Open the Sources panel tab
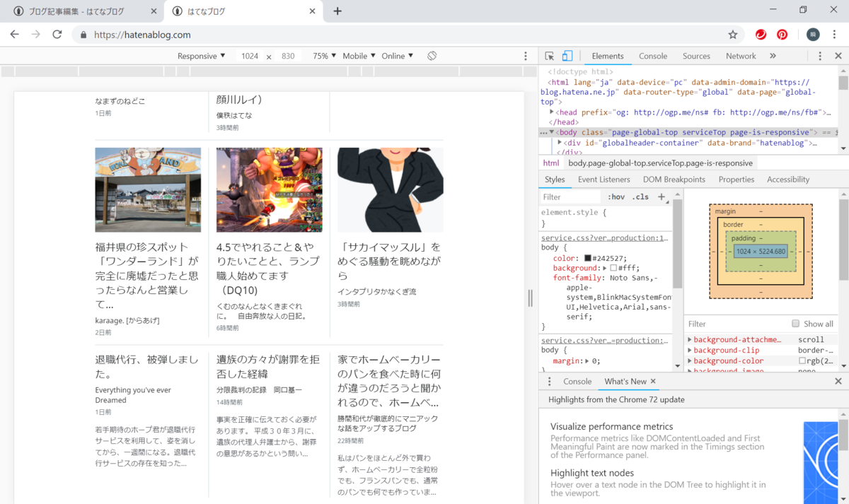849x504 pixels. 696,56
